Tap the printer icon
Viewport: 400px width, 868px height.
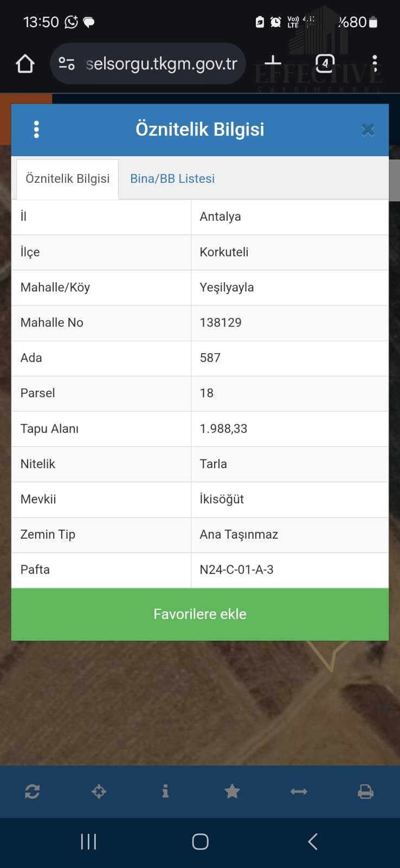tap(365, 792)
